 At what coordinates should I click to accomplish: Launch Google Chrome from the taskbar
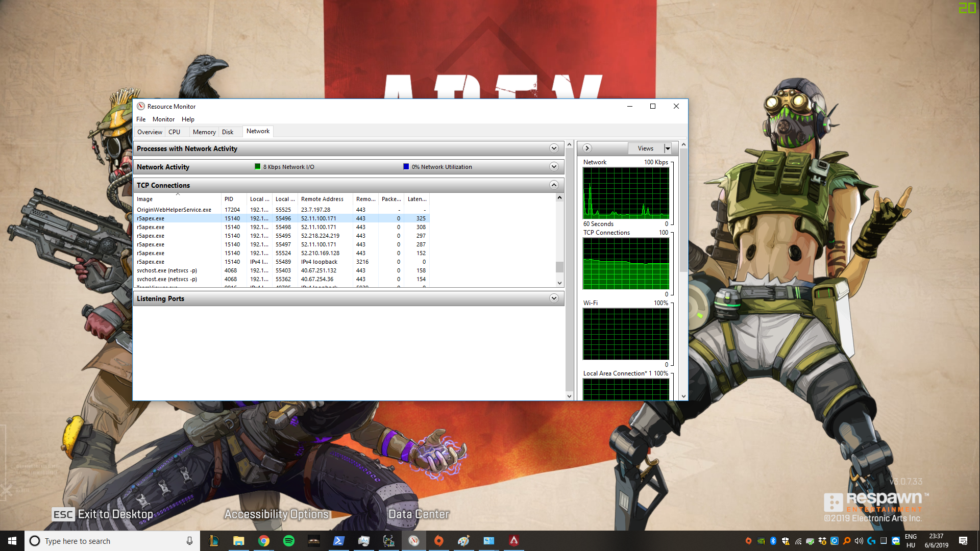click(x=263, y=541)
